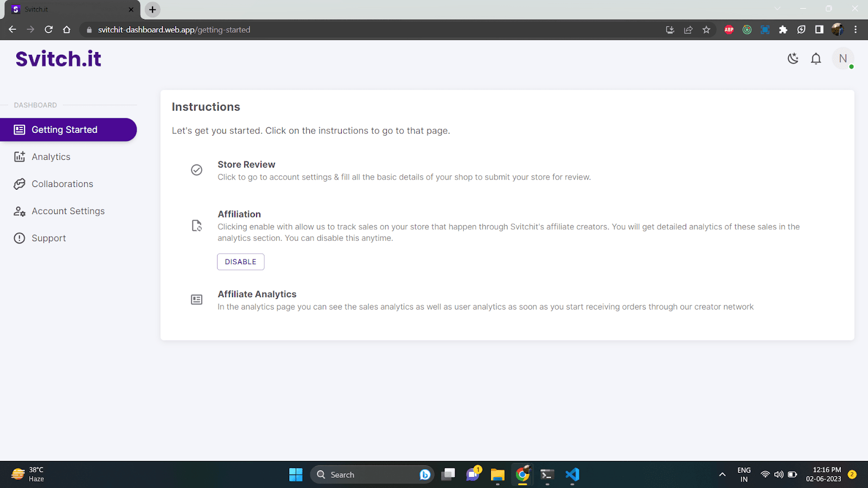Open Wi-Fi network settings in the tray
This screenshot has width=868, height=488.
765,474
